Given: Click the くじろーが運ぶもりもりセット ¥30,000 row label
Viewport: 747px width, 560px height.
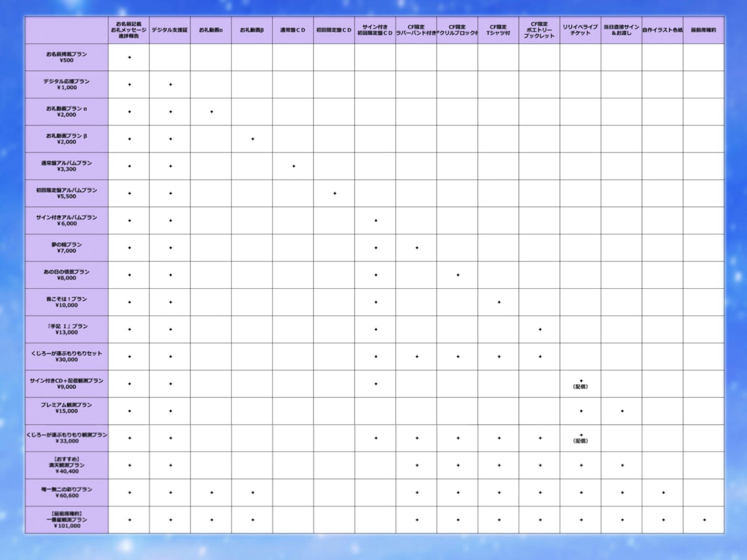Looking at the screenshot, I should click(66, 357).
